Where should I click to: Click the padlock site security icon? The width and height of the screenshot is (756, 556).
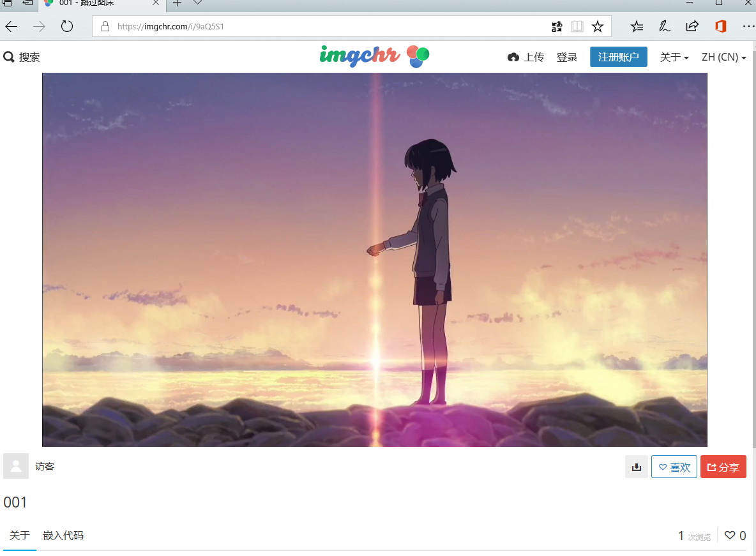tap(105, 27)
